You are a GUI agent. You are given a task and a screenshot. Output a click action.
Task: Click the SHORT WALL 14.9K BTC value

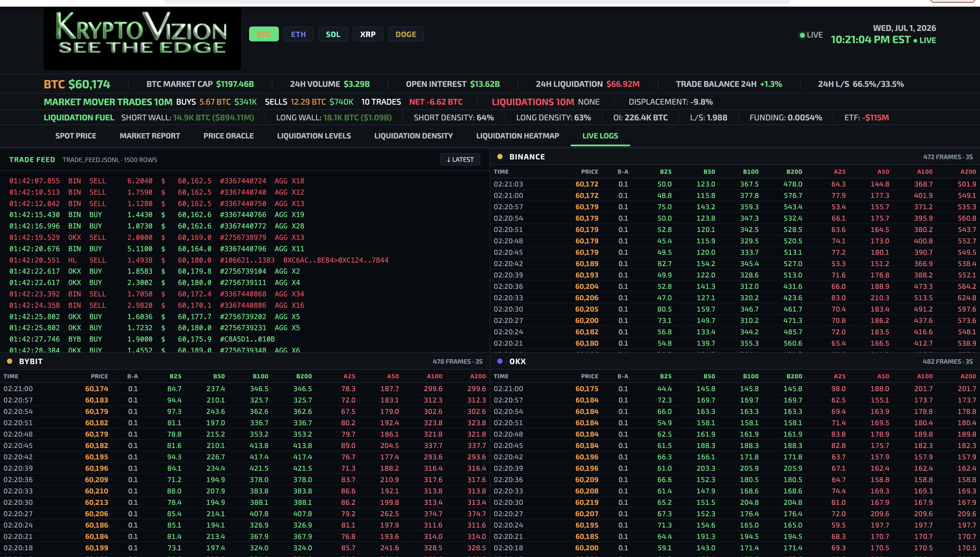[x=213, y=118]
